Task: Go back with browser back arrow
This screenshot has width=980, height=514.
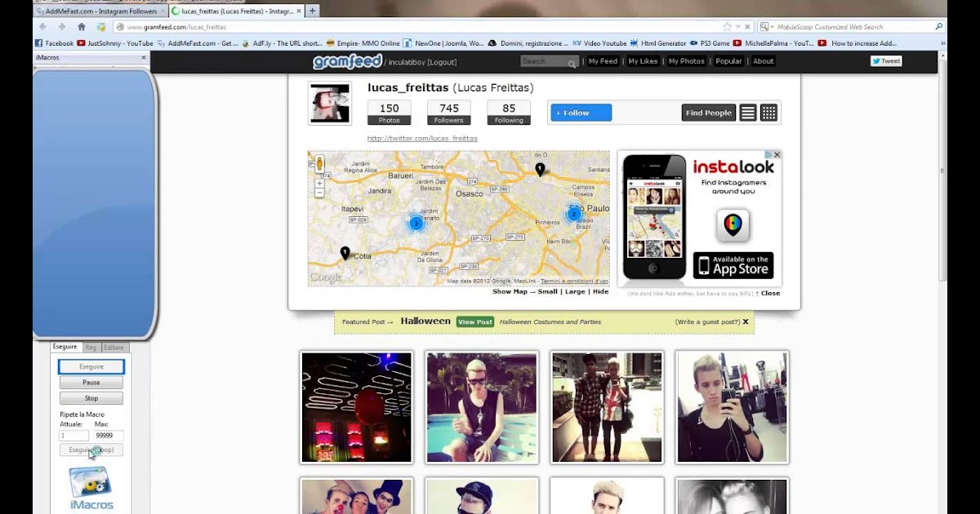Action: [x=42, y=27]
